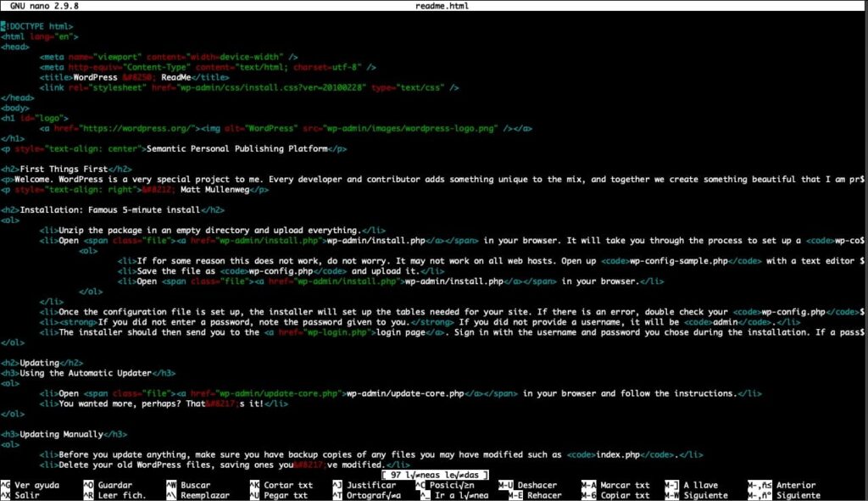Choose the "Ir a línea" shortcut label
Screen dimensions: 868x501
click(462, 495)
